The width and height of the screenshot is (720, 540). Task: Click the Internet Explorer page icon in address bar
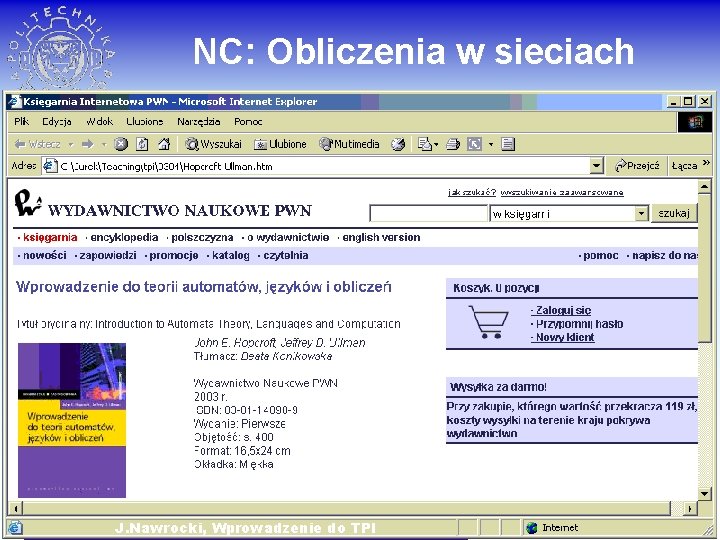coord(50,166)
